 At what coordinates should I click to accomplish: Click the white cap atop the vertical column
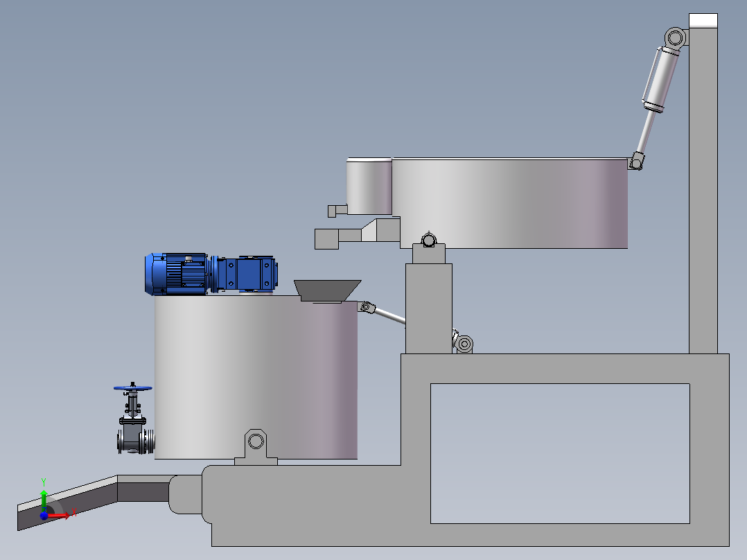pos(703,21)
